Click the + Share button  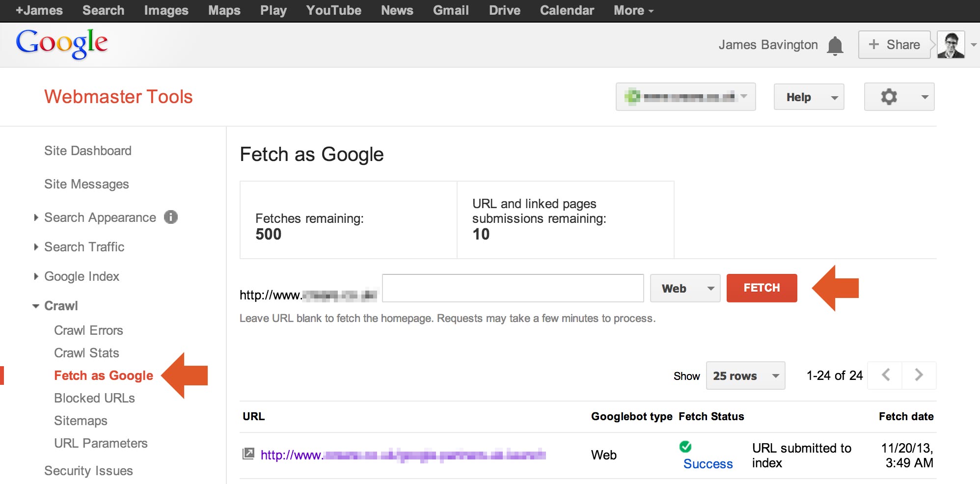coord(894,45)
